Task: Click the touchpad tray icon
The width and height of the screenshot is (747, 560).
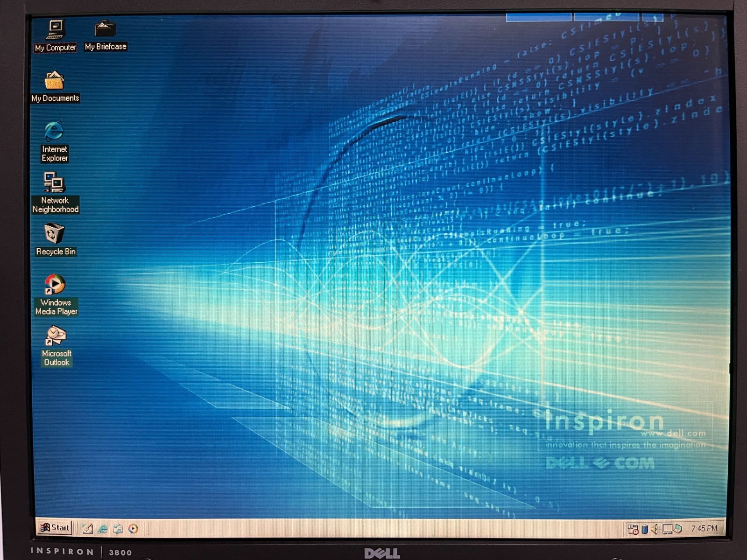Action: coord(667,529)
